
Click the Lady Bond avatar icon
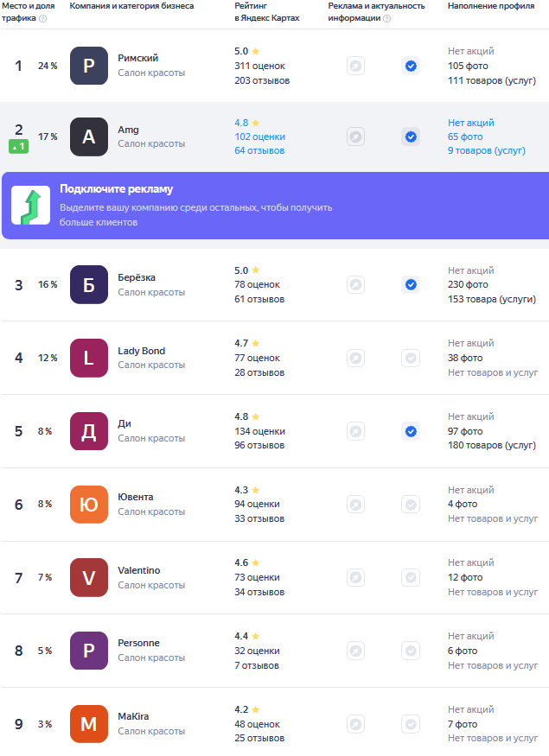point(89,358)
